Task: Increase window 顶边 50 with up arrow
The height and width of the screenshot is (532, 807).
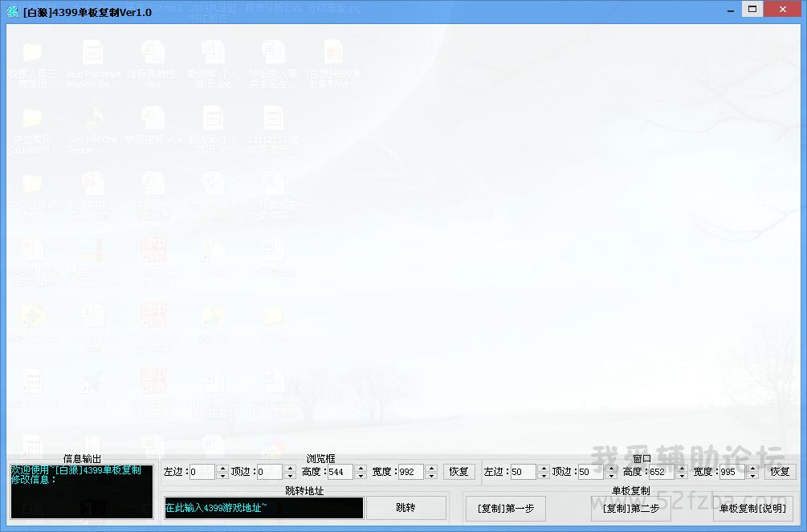Action: (611, 468)
